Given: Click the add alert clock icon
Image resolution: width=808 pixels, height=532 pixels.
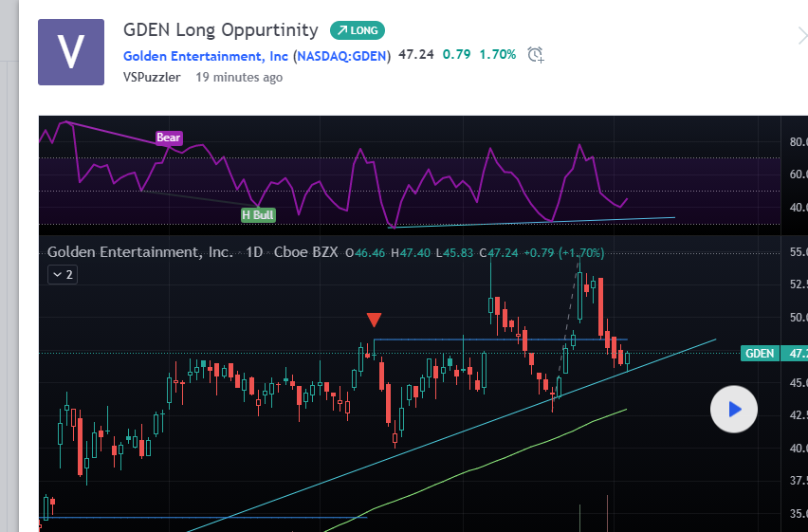Looking at the screenshot, I should [536, 55].
